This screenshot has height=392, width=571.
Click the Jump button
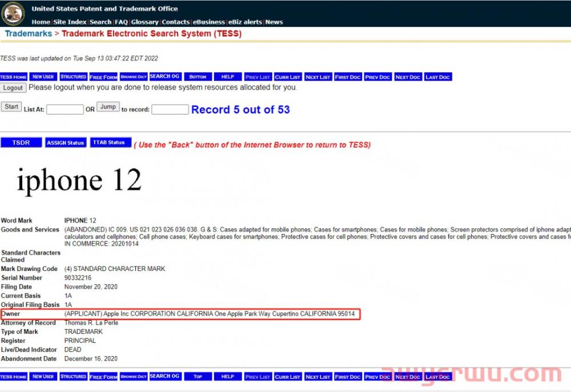point(108,107)
